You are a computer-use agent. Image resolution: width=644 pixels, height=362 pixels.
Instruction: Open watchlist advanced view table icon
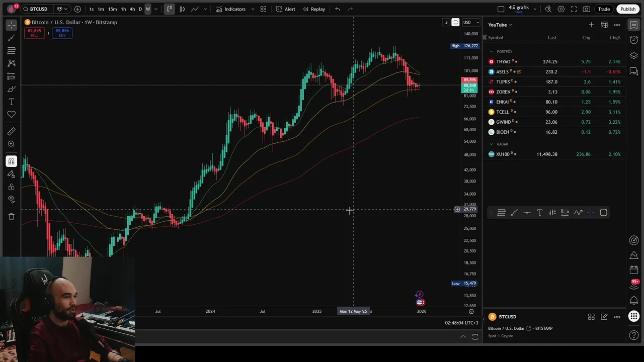[x=604, y=25]
